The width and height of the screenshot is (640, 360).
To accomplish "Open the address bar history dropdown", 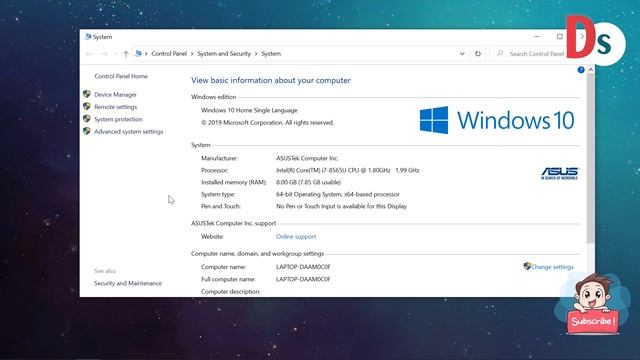I will (462, 53).
